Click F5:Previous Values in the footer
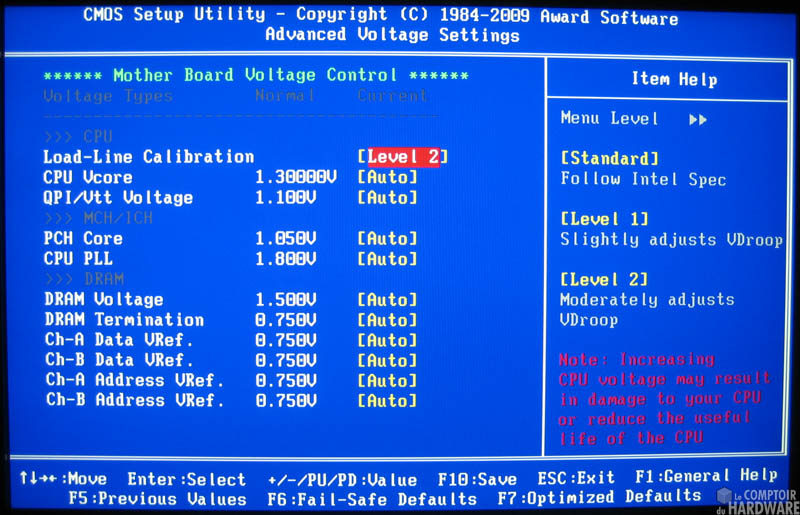Viewport: 800px width, 515px height. coord(157,498)
